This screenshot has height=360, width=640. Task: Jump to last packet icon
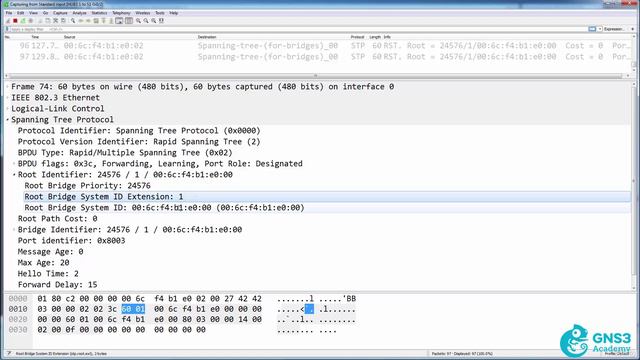tap(111, 20)
